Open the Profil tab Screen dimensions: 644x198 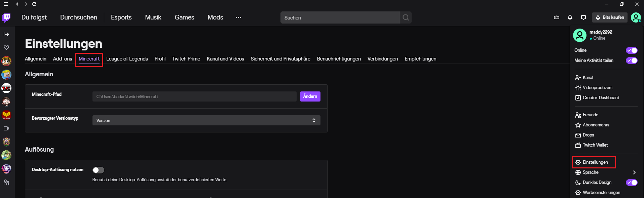click(x=160, y=59)
